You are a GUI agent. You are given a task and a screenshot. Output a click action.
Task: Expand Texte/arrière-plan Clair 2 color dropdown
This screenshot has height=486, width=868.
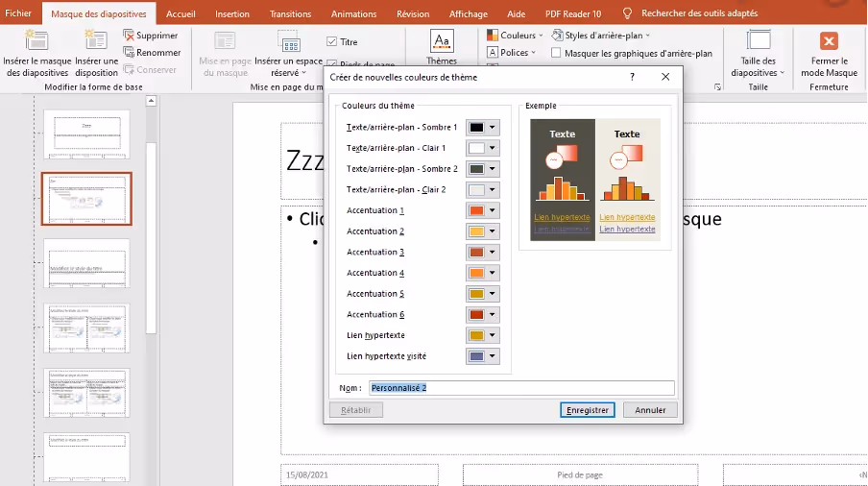pyautogui.click(x=493, y=190)
